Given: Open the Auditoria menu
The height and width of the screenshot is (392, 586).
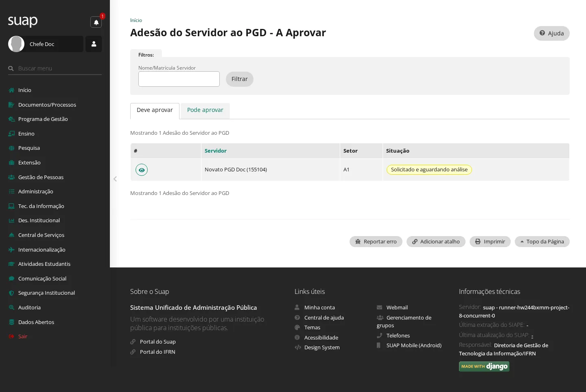Looking at the screenshot, I should (55, 307).
